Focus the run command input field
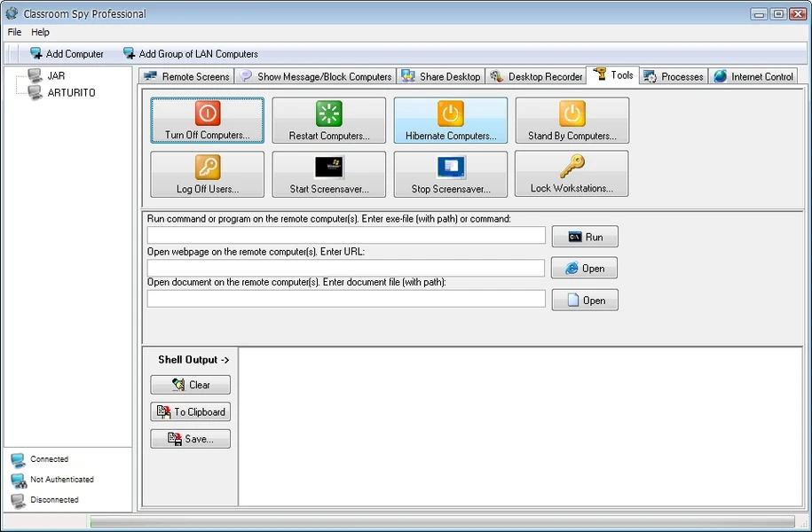The height and width of the screenshot is (532, 812). coord(346,235)
